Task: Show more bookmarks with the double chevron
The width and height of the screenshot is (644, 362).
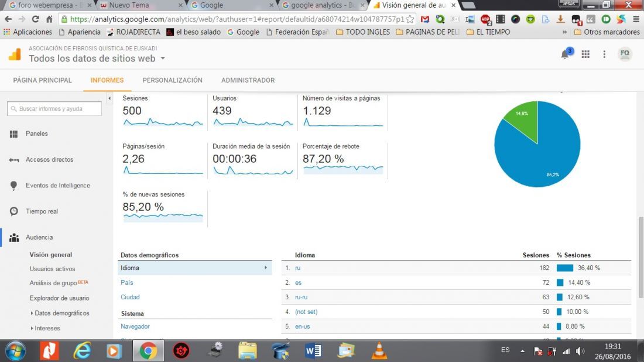Action: coord(565,32)
